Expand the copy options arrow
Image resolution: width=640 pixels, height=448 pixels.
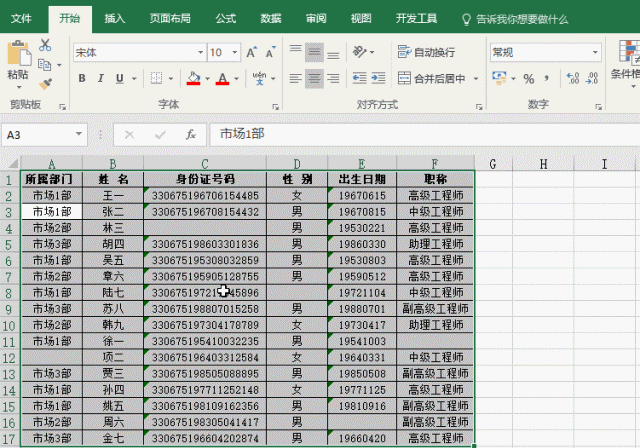(x=59, y=65)
